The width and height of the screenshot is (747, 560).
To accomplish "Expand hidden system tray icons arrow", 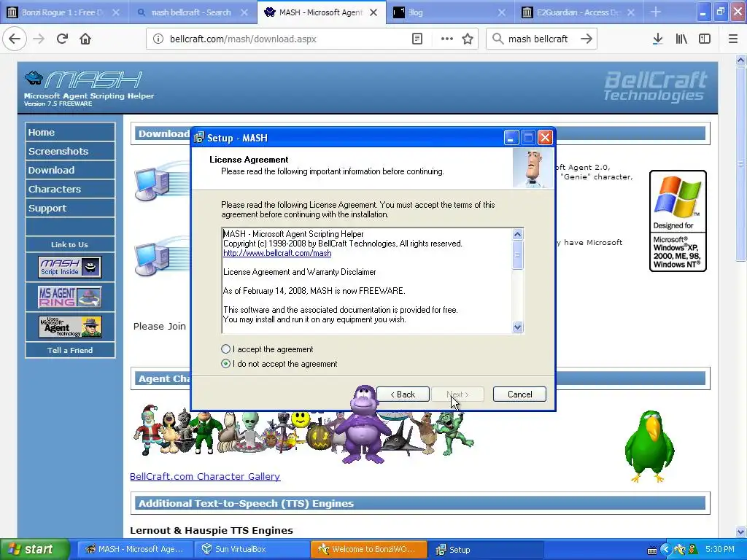I will coord(665,550).
